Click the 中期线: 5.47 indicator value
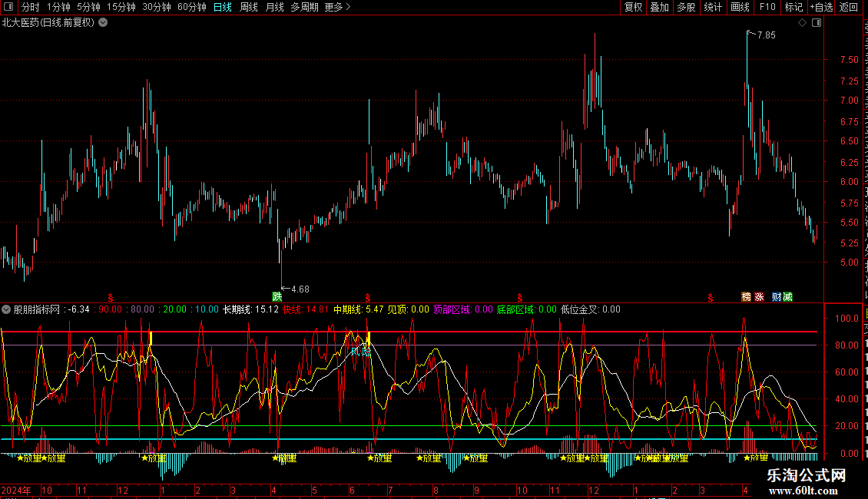The width and height of the screenshot is (868, 499). tap(358, 309)
